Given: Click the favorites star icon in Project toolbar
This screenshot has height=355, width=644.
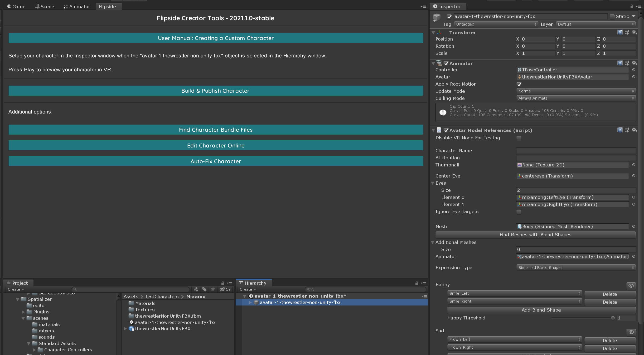Looking at the screenshot, I should point(213,289).
